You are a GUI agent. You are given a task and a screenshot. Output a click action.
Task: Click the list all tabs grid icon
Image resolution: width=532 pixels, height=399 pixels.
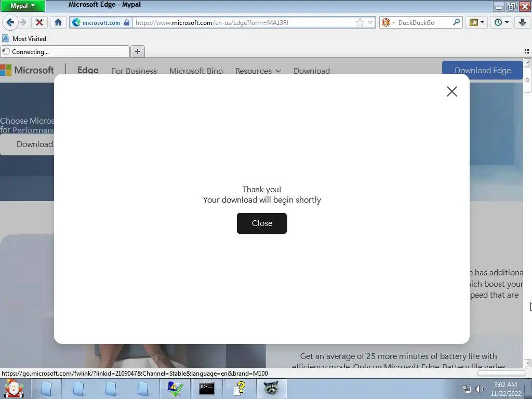[527, 51]
